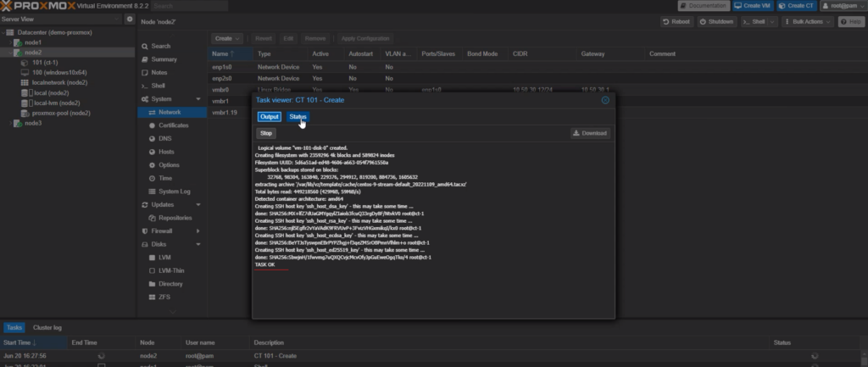Click Create CT button

[796, 6]
